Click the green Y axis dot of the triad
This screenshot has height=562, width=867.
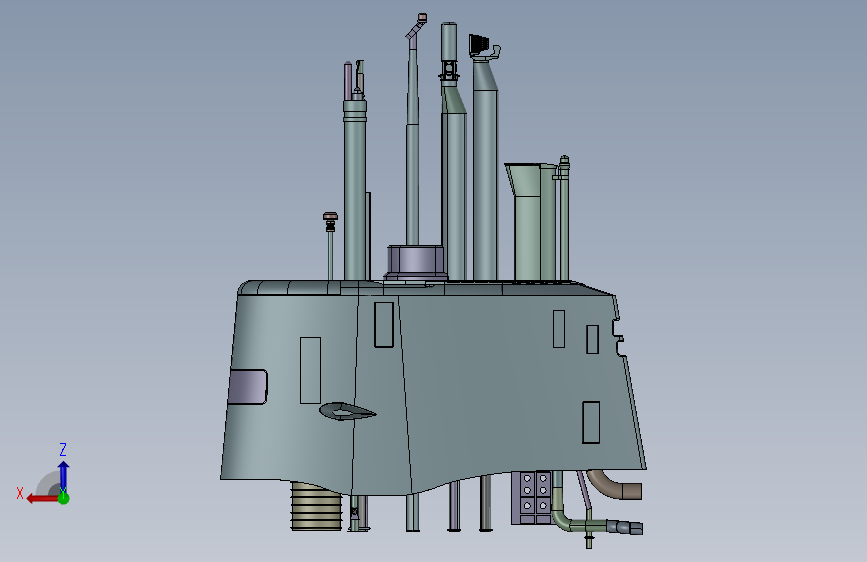[x=64, y=498]
